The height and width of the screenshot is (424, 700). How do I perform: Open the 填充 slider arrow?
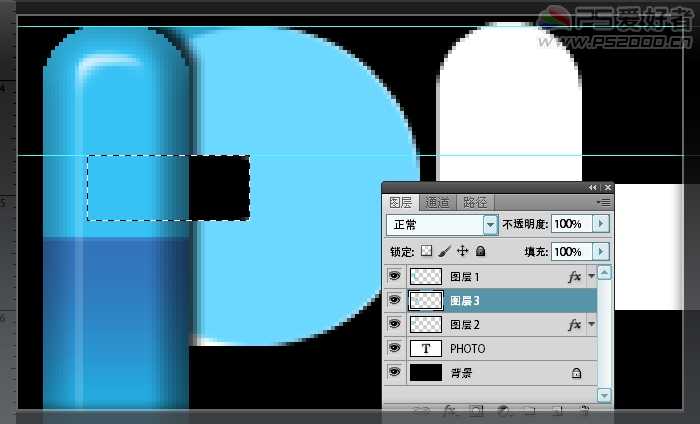click(600, 252)
